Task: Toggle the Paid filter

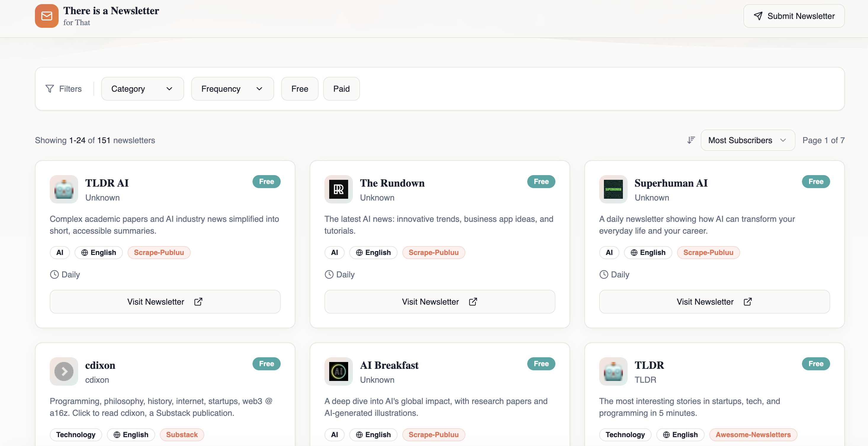Action: 341,88
